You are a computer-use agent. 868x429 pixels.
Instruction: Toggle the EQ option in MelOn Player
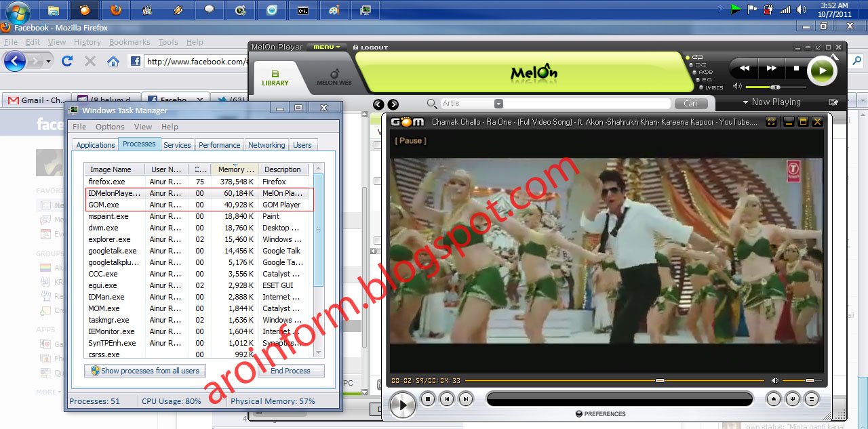point(703,79)
